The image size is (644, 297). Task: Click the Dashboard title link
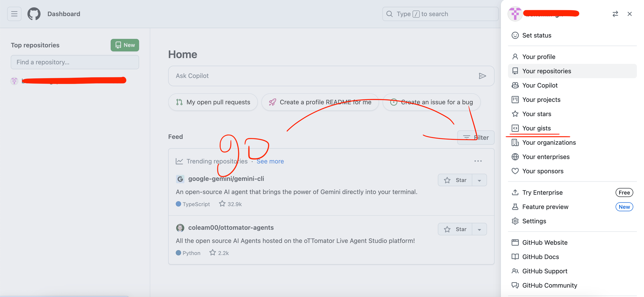click(64, 14)
